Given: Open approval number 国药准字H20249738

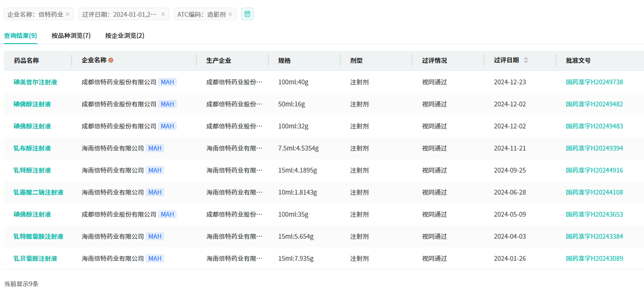Looking at the screenshot, I should pos(594,82).
